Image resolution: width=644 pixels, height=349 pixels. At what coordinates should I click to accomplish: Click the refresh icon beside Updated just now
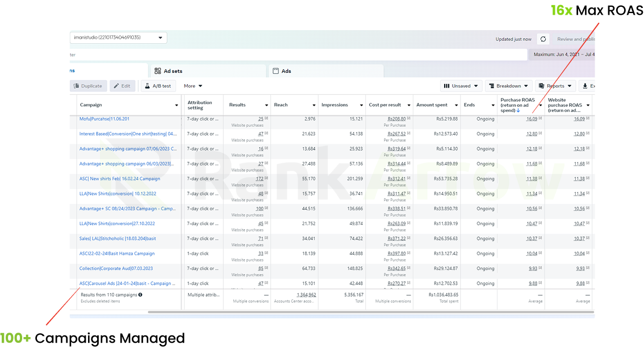point(543,39)
